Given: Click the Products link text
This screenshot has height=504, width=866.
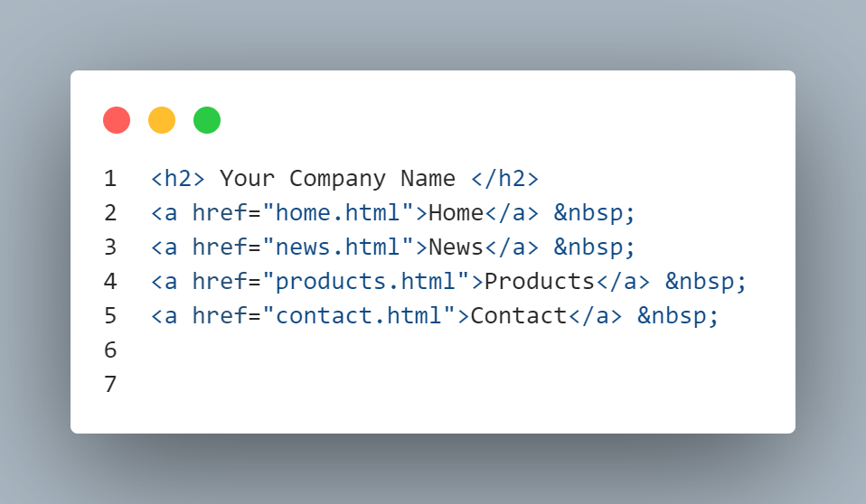Looking at the screenshot, I should tap(539, 281).
